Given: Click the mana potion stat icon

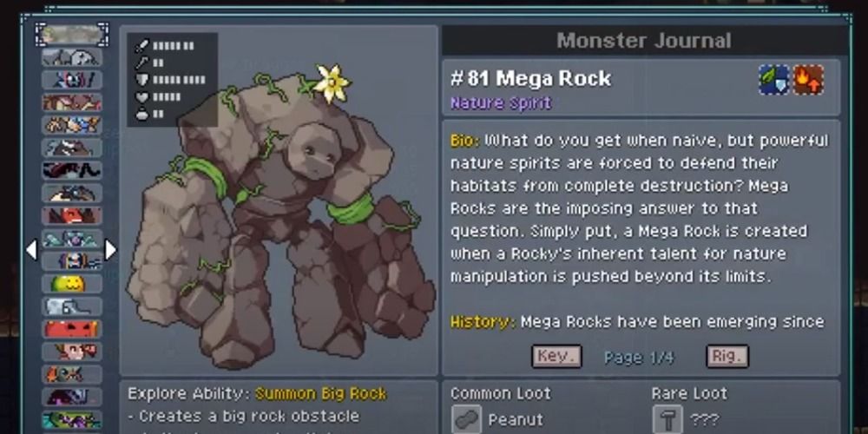Looking at the screenshot, I should [x=143, y=114].
